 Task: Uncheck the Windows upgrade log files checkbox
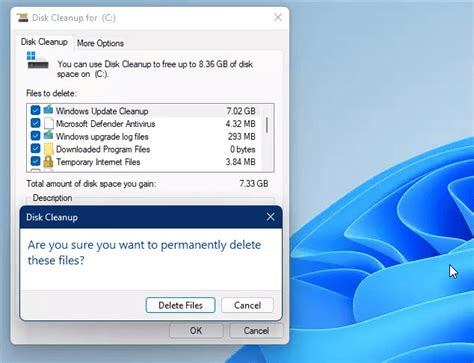tap(35, 136)
